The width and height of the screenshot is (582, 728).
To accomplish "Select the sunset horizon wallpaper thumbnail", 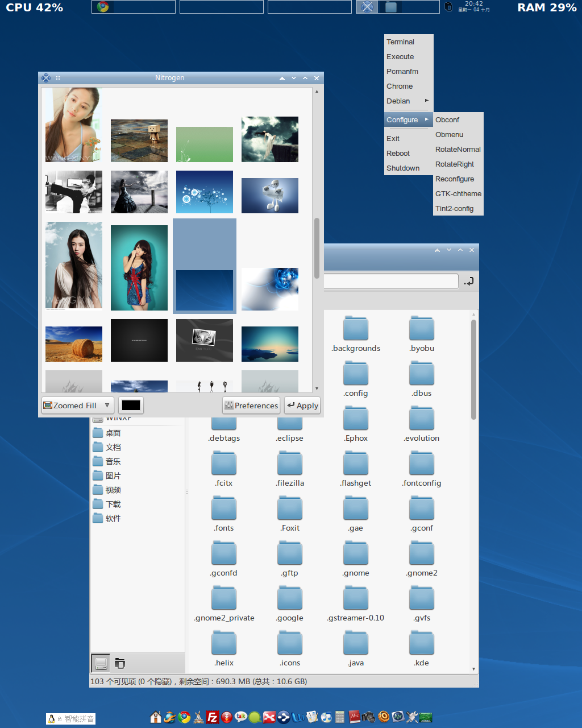I will point(270,344).
